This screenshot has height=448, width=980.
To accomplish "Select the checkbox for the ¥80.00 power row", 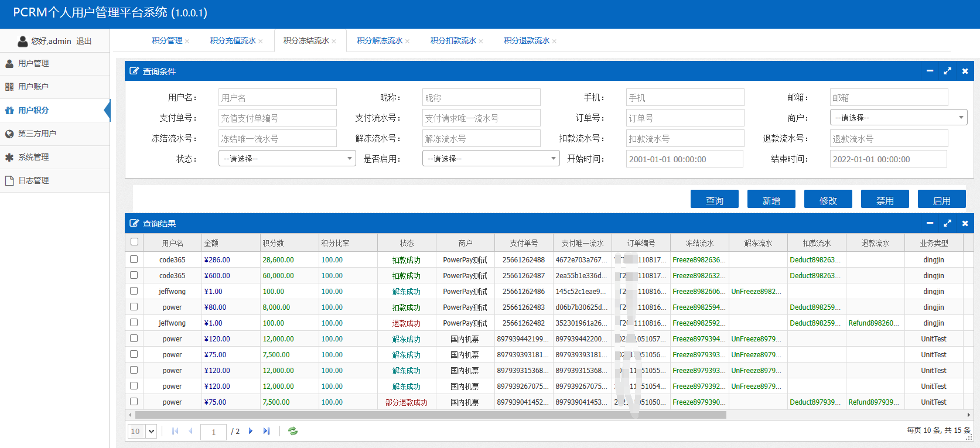I will (134, 307).
